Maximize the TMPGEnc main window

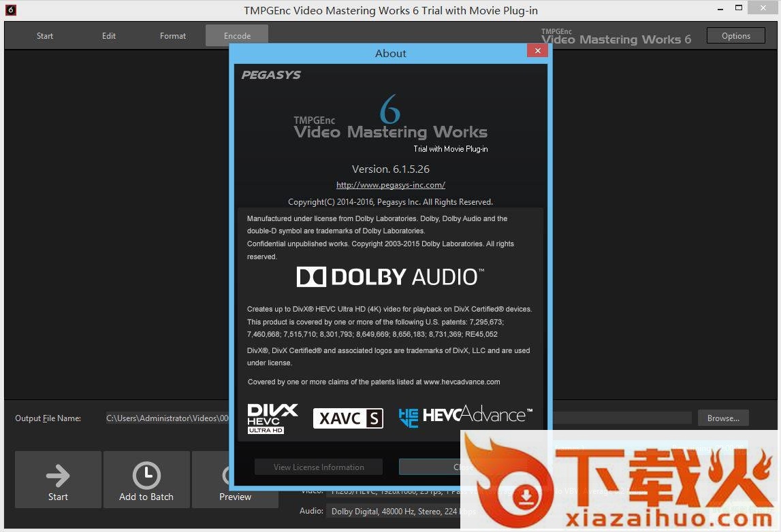click(739, 8)
